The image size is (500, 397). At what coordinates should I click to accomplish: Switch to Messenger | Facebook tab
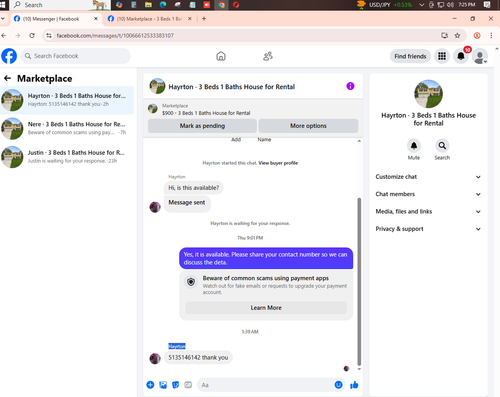[55, 19]
